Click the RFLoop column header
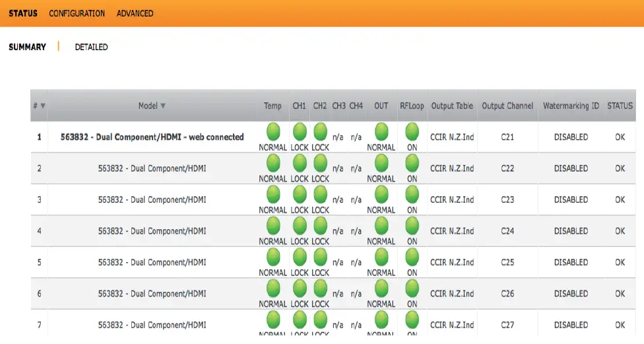644x344 pixels. tap(412, 106)
